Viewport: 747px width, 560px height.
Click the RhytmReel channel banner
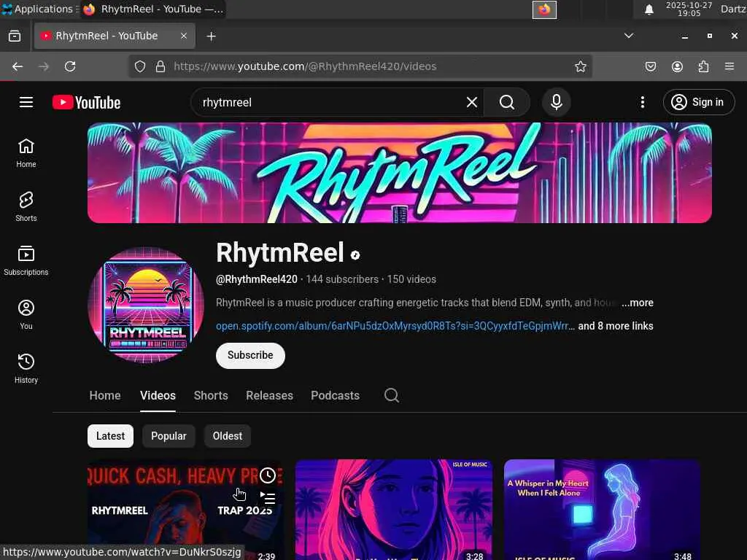point(400,173)
